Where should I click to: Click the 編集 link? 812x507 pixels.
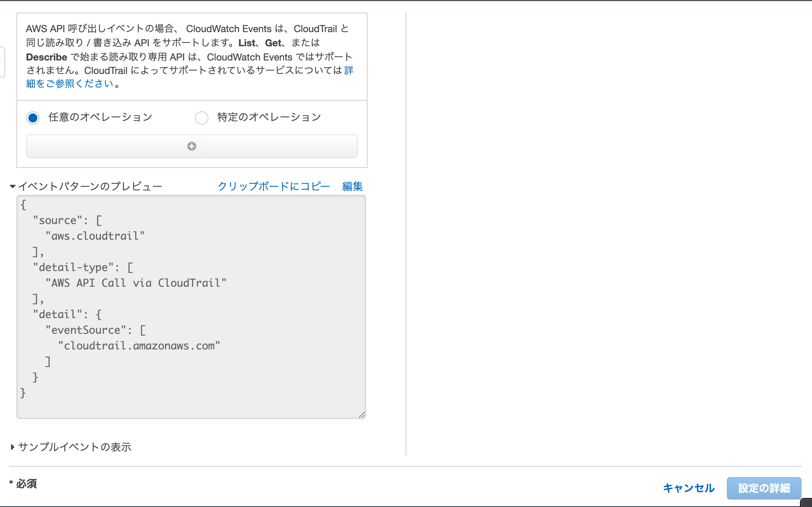pos(352,186)
